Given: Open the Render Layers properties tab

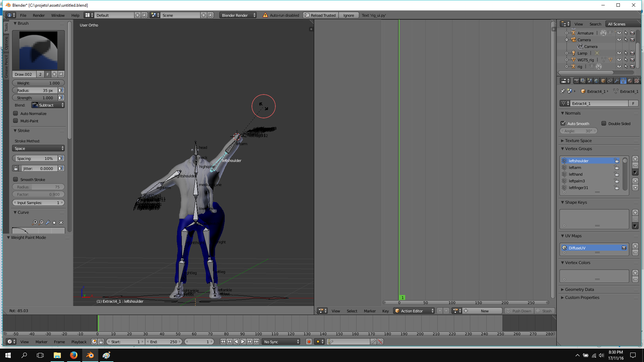Looking at the screenshot, I should tap(583, 81).
